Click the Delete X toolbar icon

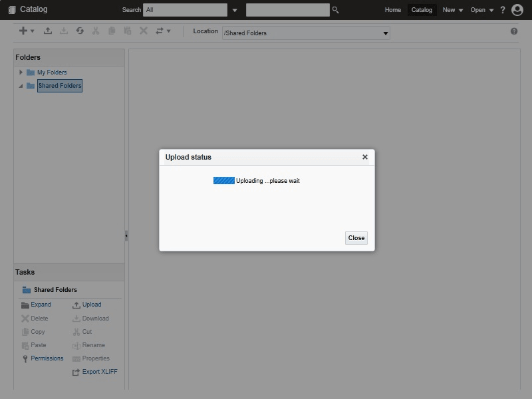pos(144,31)
